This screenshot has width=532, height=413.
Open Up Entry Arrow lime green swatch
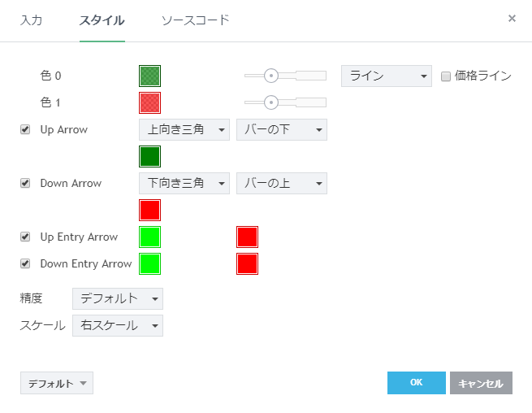coord(150,237)
